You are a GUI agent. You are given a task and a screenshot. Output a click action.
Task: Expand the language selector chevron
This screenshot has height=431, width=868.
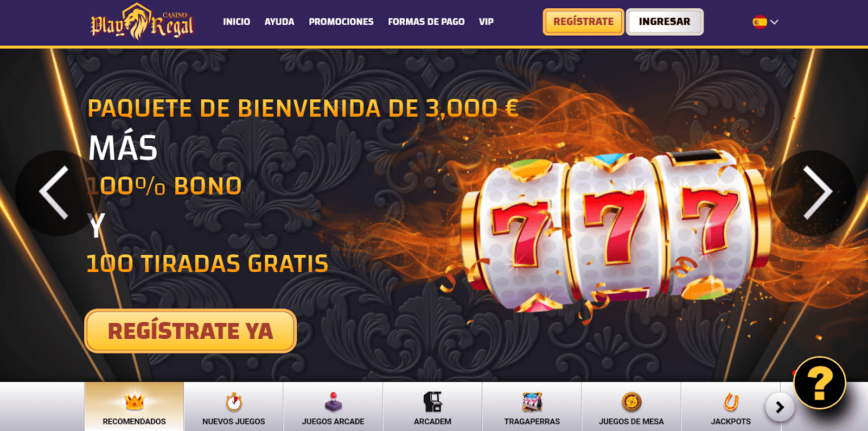point(775,22)
